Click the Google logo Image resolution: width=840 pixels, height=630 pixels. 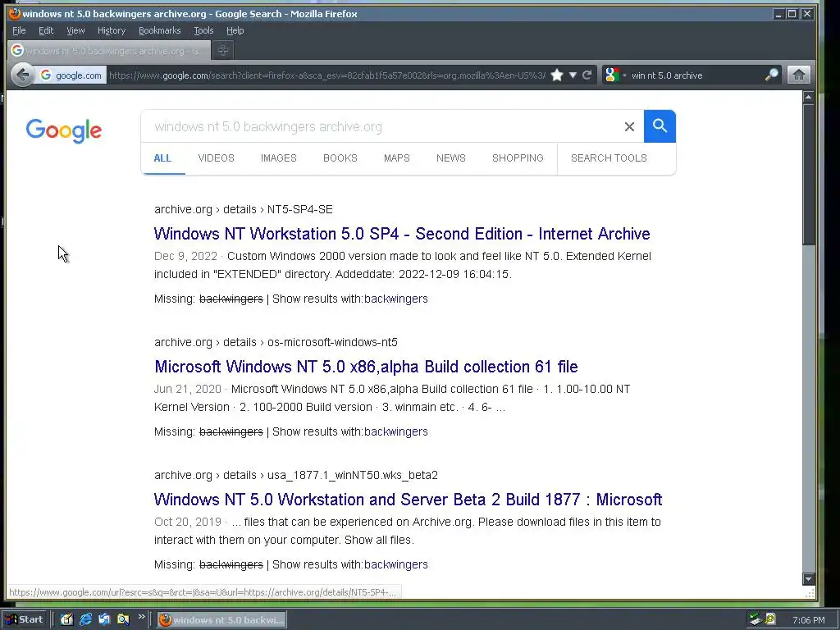[64, 130]
